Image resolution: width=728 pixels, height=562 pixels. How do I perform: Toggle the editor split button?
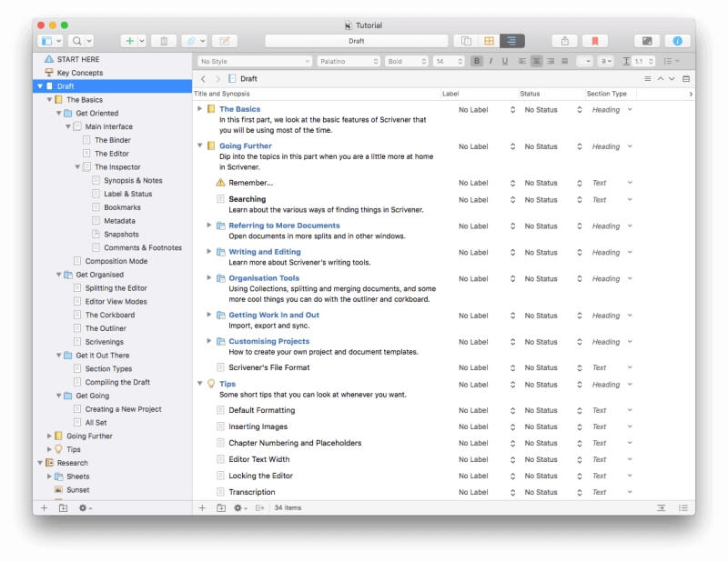686,79
